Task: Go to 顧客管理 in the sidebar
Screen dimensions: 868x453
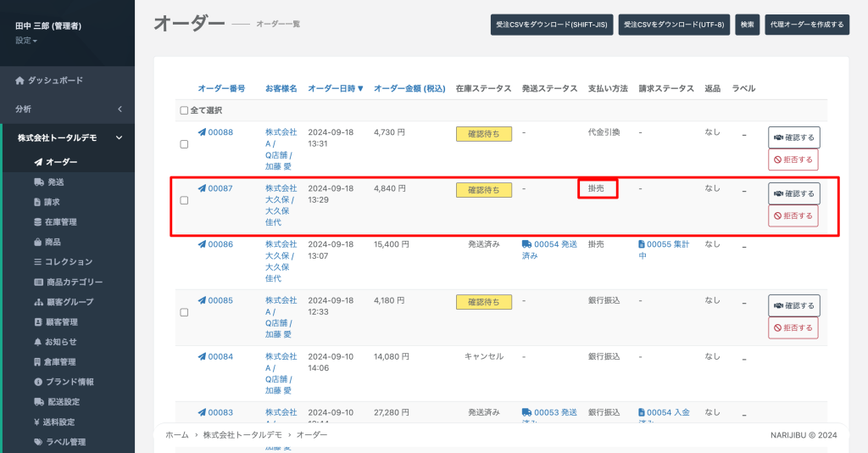Action: click(61, 322)
